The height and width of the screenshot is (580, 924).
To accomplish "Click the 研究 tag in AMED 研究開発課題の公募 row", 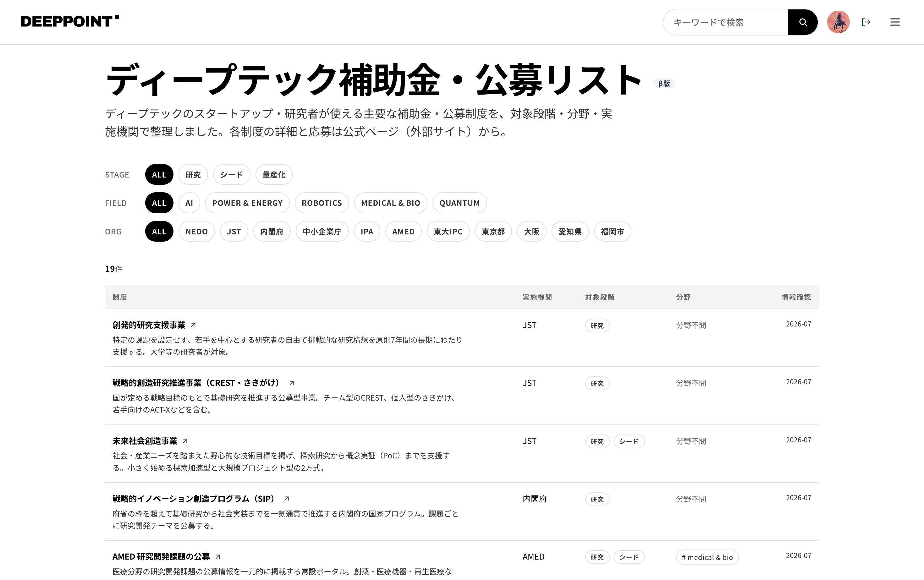I will click(597, 557).
